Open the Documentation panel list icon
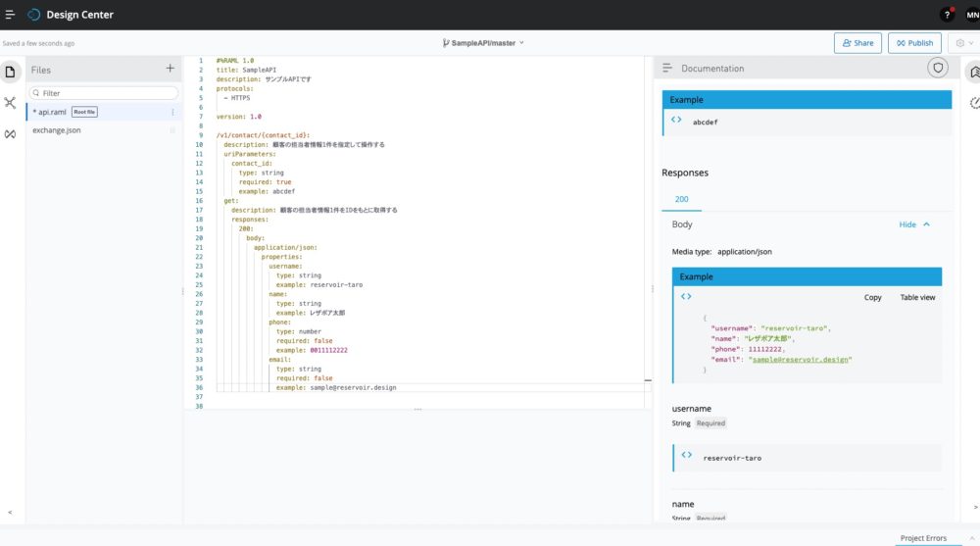Viewport: 980px width, 546px height. [x=666, y=69]
